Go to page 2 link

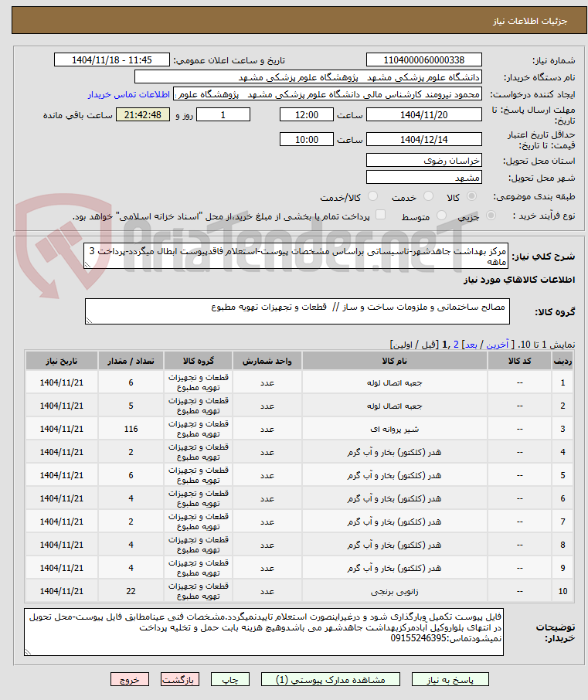point(456,345)
